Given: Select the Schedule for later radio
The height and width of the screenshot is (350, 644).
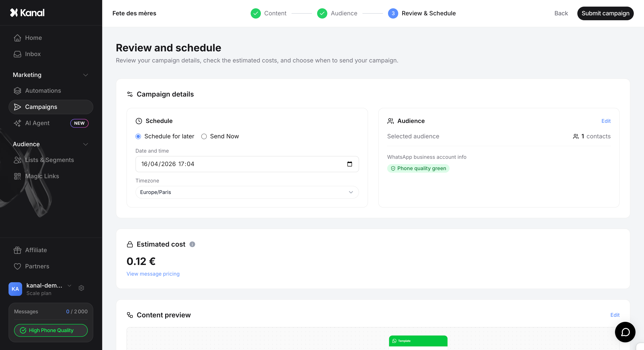Looking at the screenshot, I should 138,136.
